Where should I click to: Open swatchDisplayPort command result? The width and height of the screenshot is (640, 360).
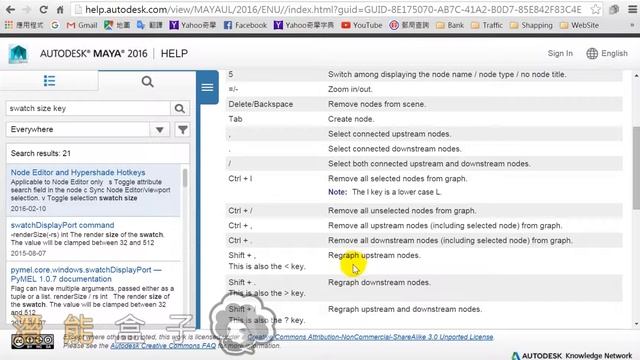(x=62, y=225)
